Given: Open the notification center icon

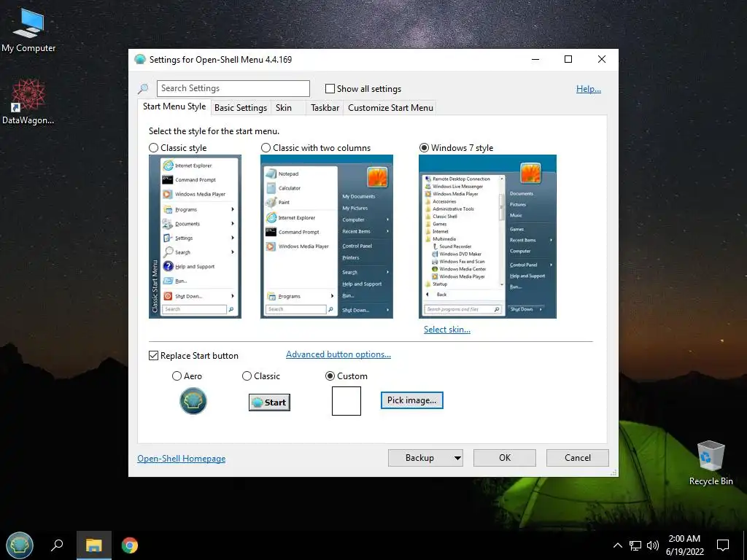Looking at the screenshot, I should click(x=723, y=545).
